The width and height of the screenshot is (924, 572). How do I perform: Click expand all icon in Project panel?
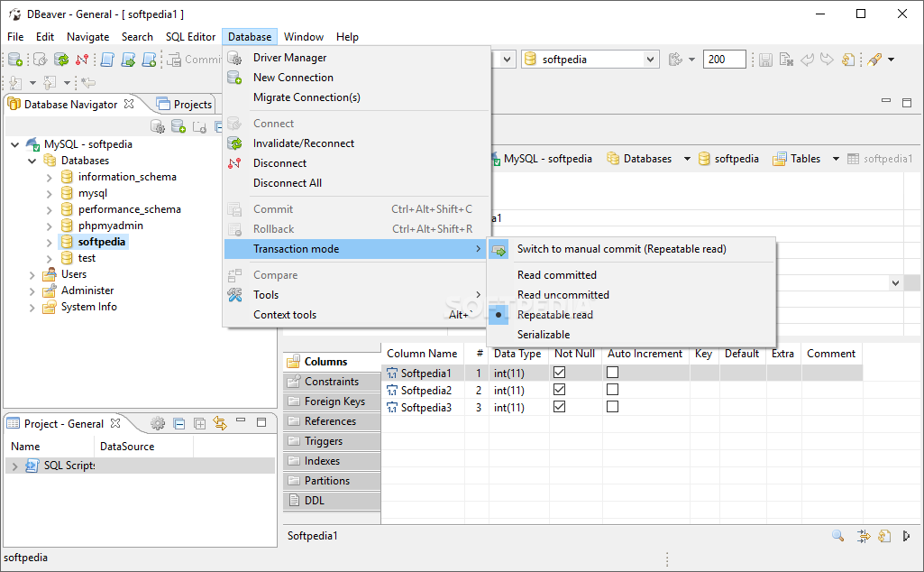tap(200, 423)
